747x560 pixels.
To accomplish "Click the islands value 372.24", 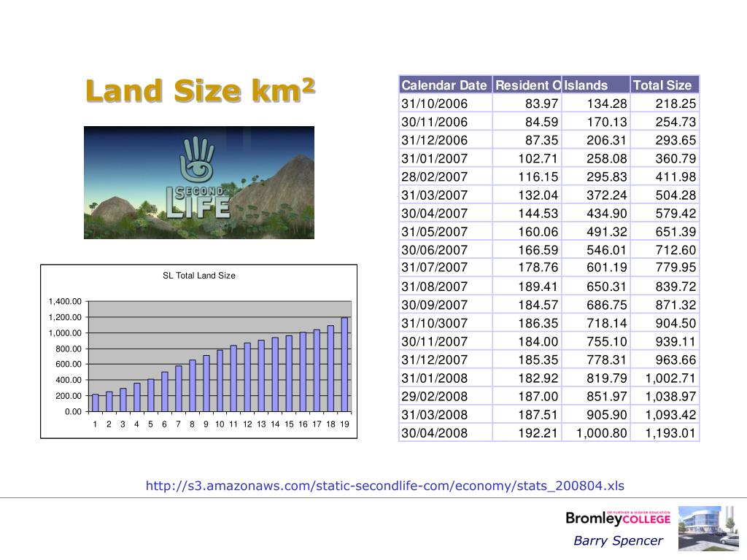I will coord(606,195).
